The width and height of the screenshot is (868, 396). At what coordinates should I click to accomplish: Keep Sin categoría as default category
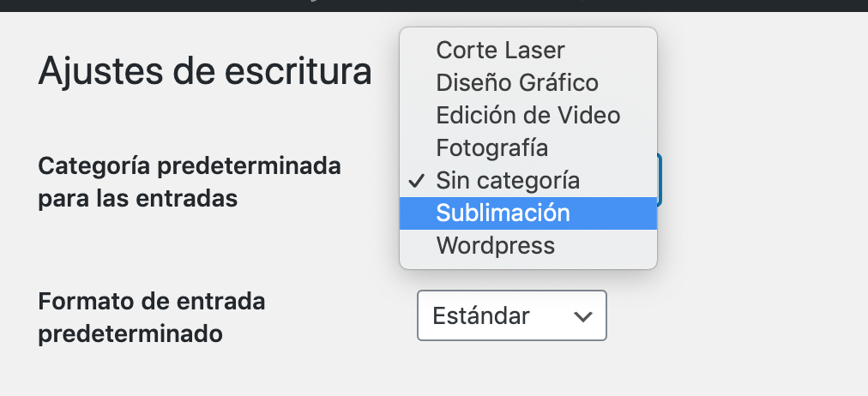(528, 181)
